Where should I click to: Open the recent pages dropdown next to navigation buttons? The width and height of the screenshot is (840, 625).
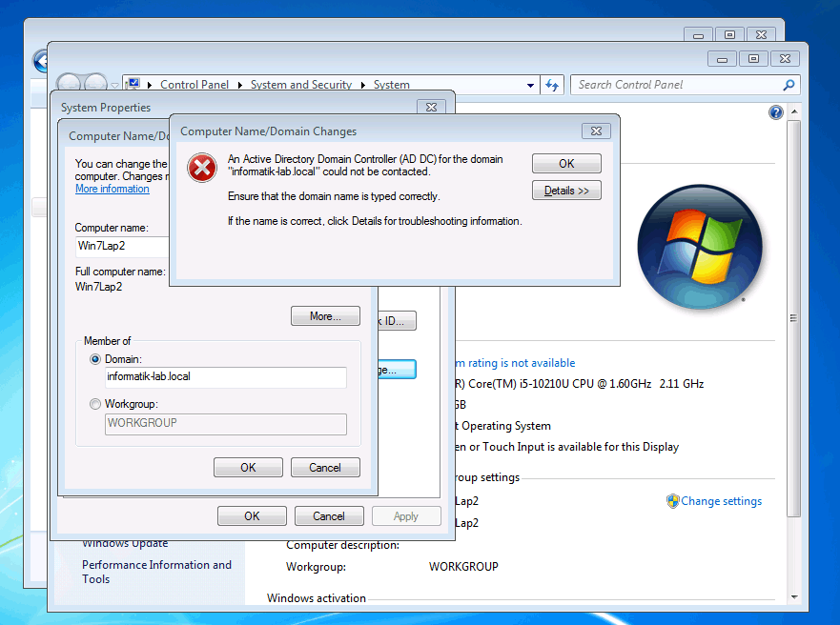[x=114, y=85]
